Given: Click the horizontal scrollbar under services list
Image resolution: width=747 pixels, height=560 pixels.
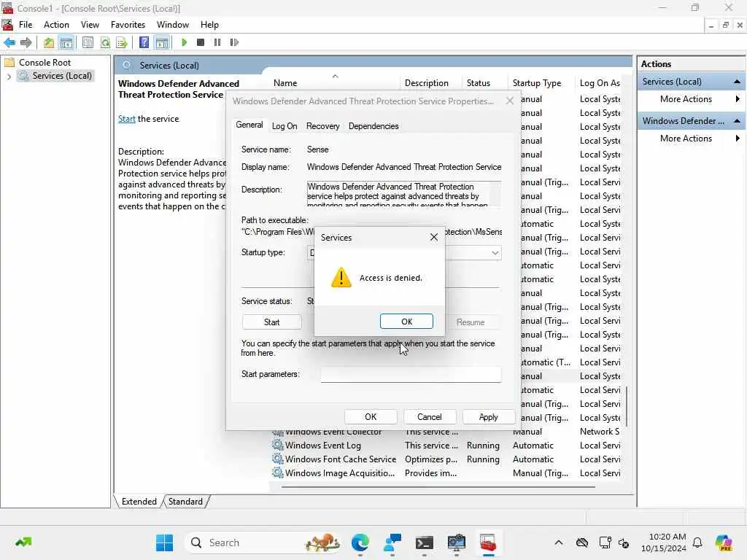Looking at the screenshot, I should (438, 487).
